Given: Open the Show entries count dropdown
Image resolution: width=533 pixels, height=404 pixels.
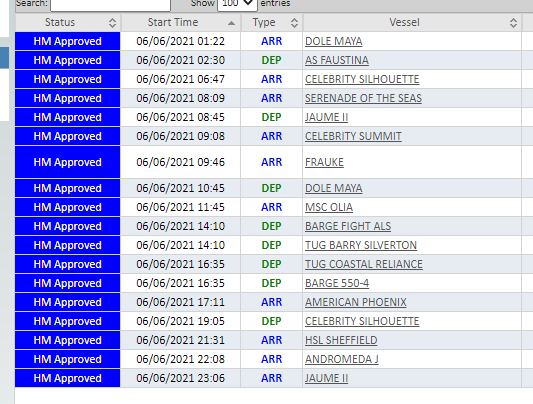Looking at the screenshot, I should 237,4.
